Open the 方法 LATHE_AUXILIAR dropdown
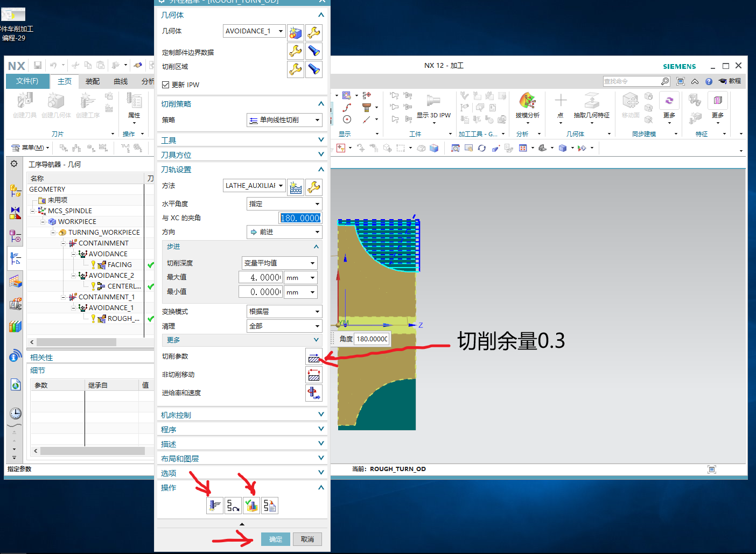 point(254,186)
